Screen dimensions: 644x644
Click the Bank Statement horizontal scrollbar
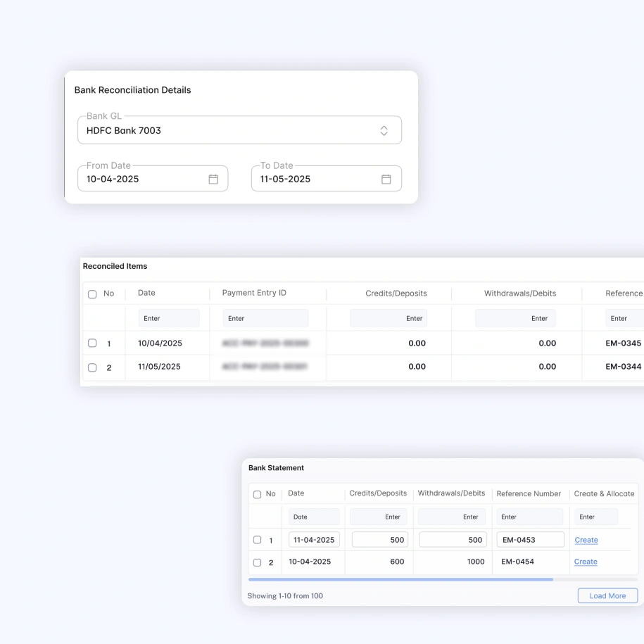click(400, 580)
